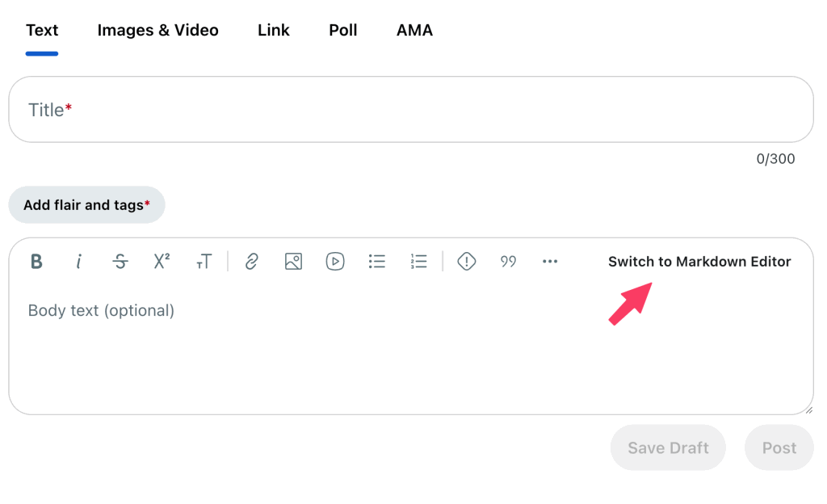Create a bulleted list

point(376,262)
